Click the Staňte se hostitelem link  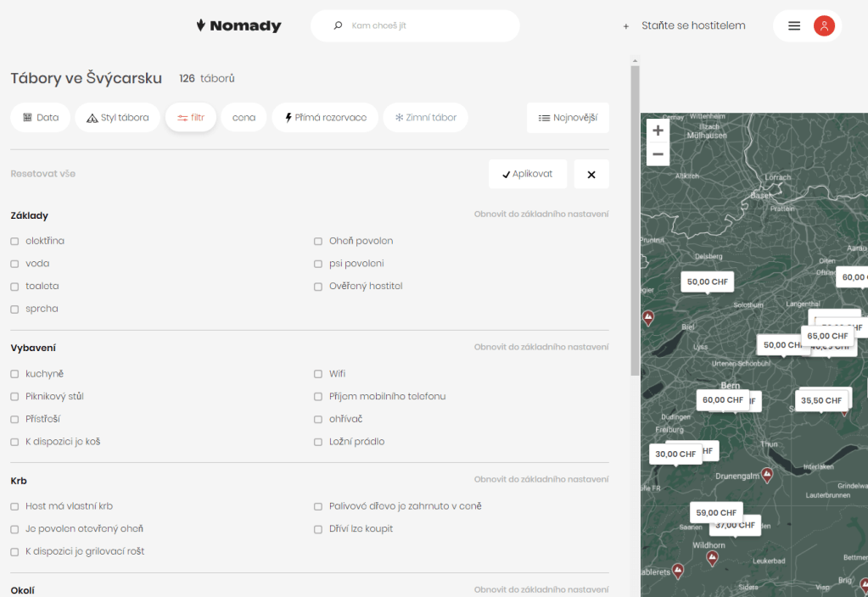[692, 25]
